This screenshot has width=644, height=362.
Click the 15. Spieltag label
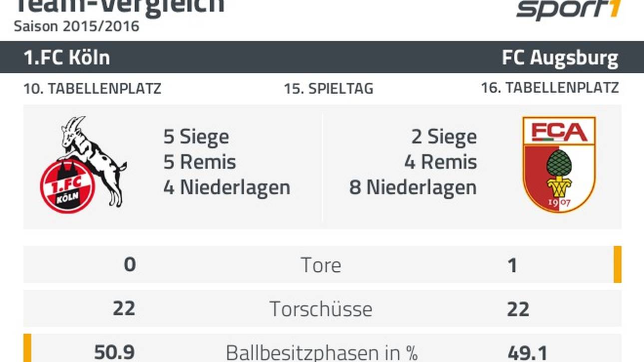[328, 89]
